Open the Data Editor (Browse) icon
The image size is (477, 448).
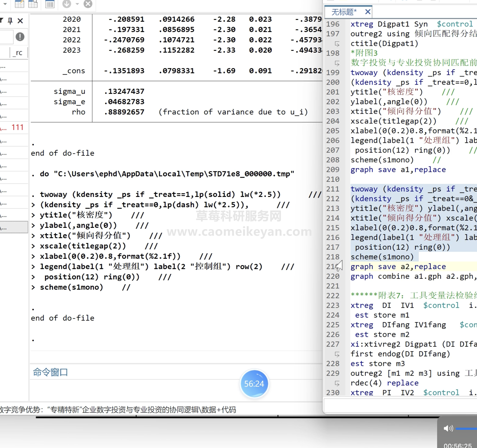click(33, 4)
